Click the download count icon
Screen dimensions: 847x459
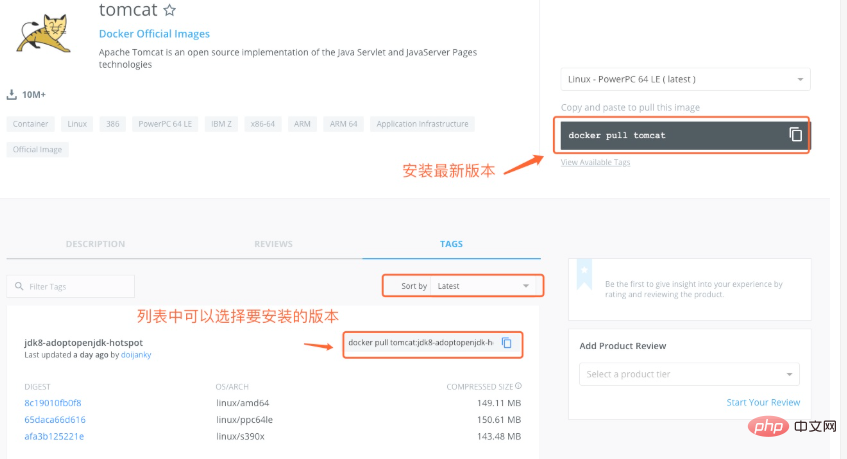click(x=11, y=94)
